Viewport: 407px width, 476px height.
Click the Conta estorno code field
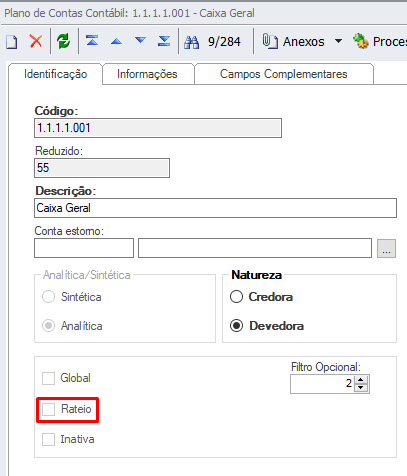[x=84, y=248]
